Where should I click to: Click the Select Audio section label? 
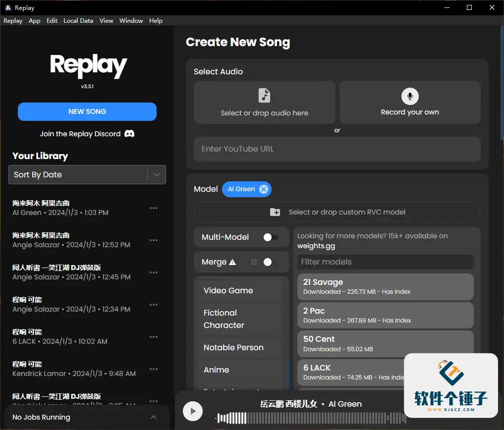218,72
